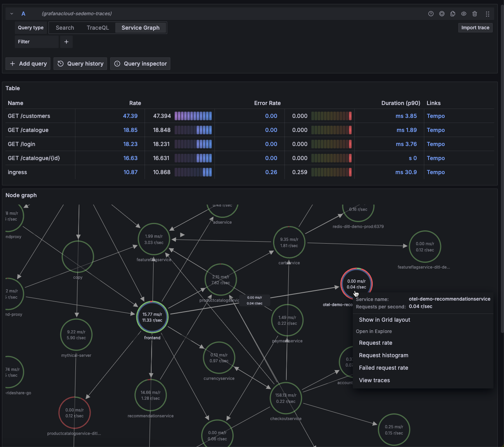Add a filter using the plus icon
This screenshot has height=447, width=504.
pyautogui.click(x=66, y=42)
